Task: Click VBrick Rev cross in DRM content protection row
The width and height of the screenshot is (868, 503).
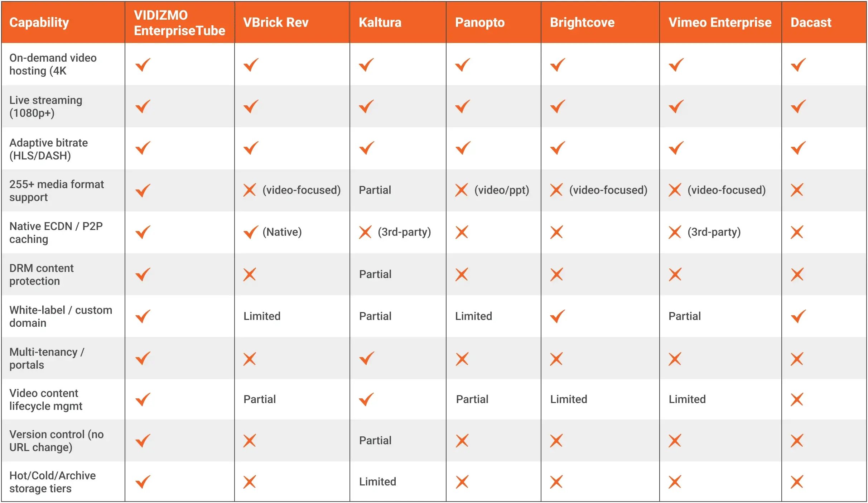Action: [x=250, y=274]
